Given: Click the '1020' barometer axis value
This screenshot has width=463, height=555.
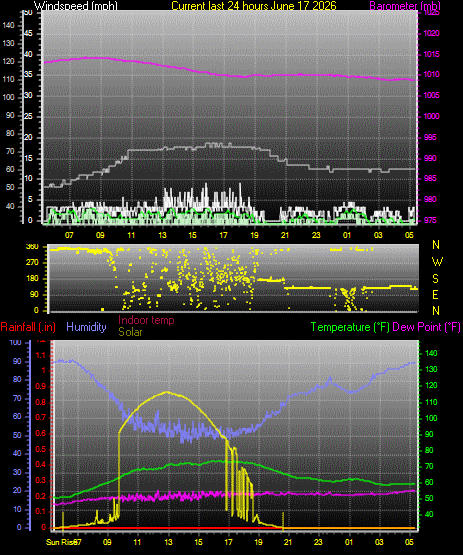Looking at the screenshot, I should coord(431,33).
